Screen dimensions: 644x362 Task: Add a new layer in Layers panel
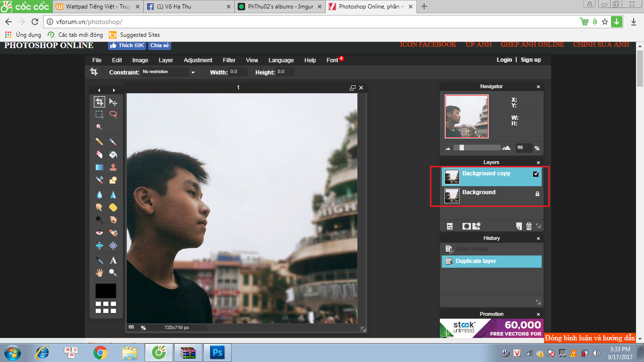coord(519,226)
